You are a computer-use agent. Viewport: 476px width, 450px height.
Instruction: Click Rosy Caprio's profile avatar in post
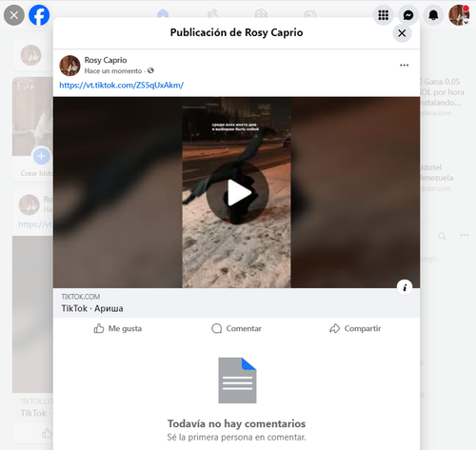(x=69, y=66)
